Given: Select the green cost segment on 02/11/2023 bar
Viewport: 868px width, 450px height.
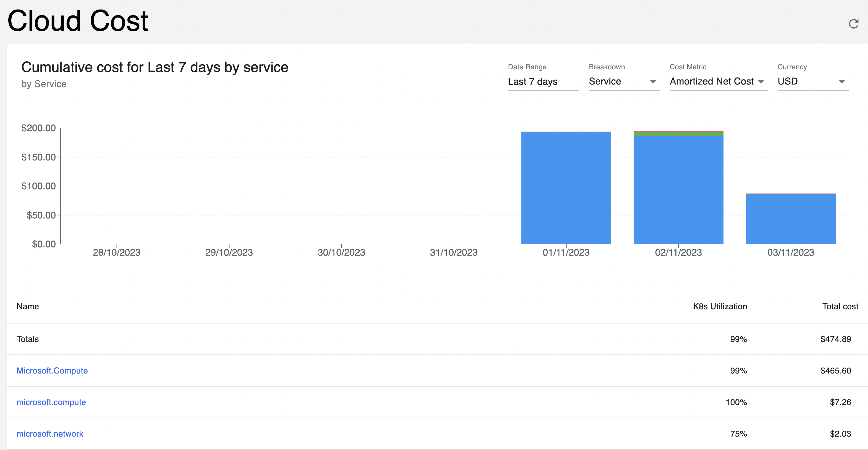Looking at the screenshot, I should pos(678,134).
